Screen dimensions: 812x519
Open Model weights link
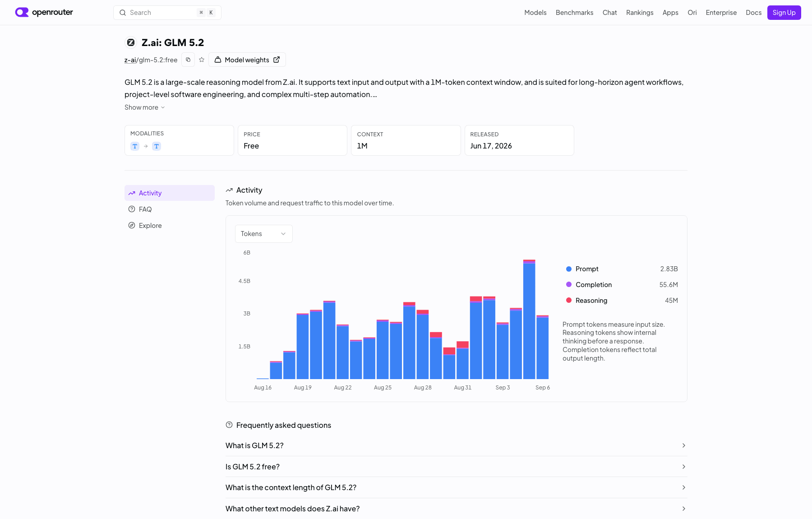click(x=247, y=60)
